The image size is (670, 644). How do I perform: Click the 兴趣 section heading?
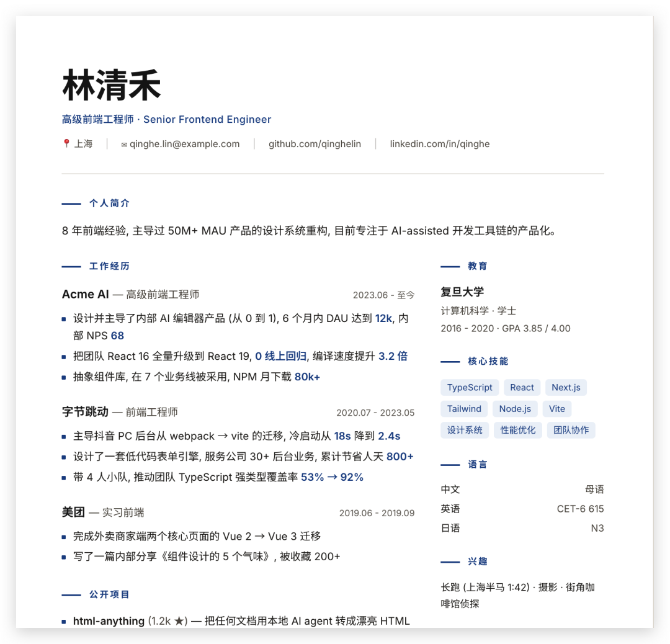477,561
